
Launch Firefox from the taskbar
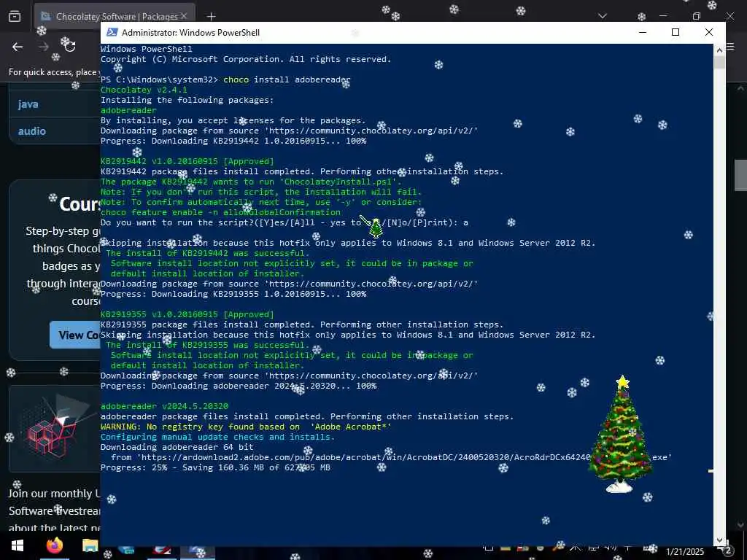coord(54,545)
